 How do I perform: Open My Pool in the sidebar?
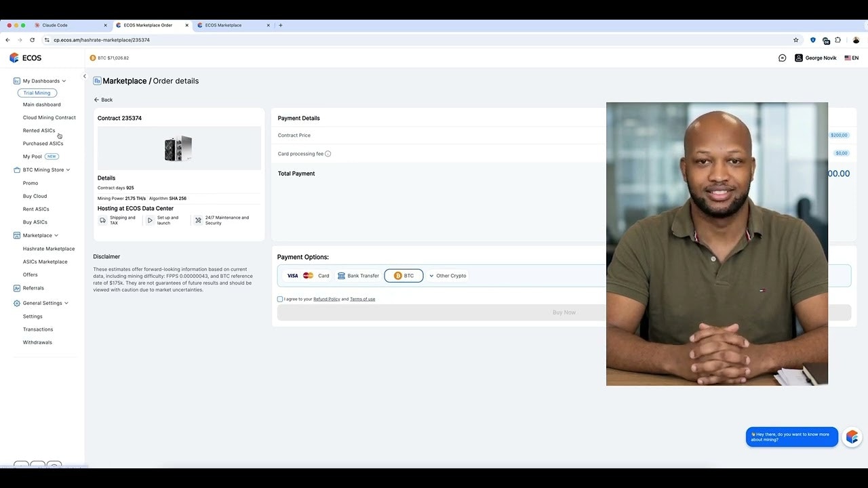coord(33,157)
